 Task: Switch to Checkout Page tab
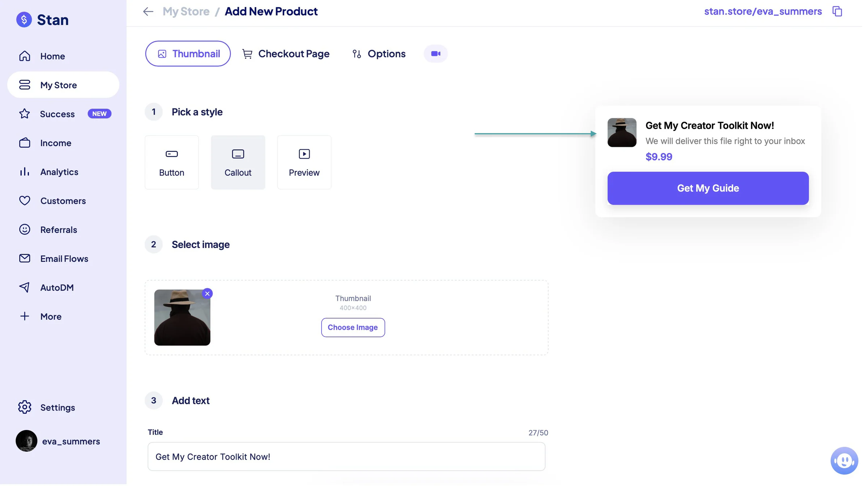tap(286, 54)
